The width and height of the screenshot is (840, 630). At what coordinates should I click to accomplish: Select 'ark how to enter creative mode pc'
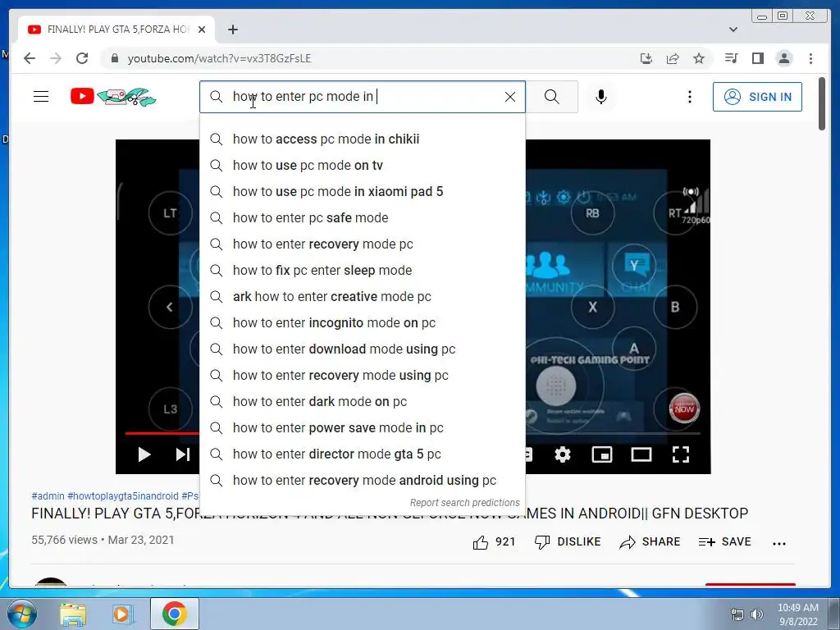[363, 297]
